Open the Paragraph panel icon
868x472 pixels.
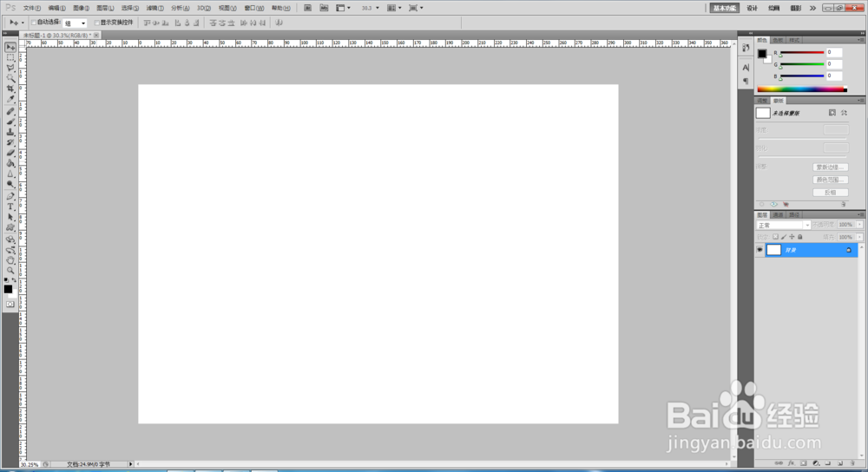click(x=746, y=82)
